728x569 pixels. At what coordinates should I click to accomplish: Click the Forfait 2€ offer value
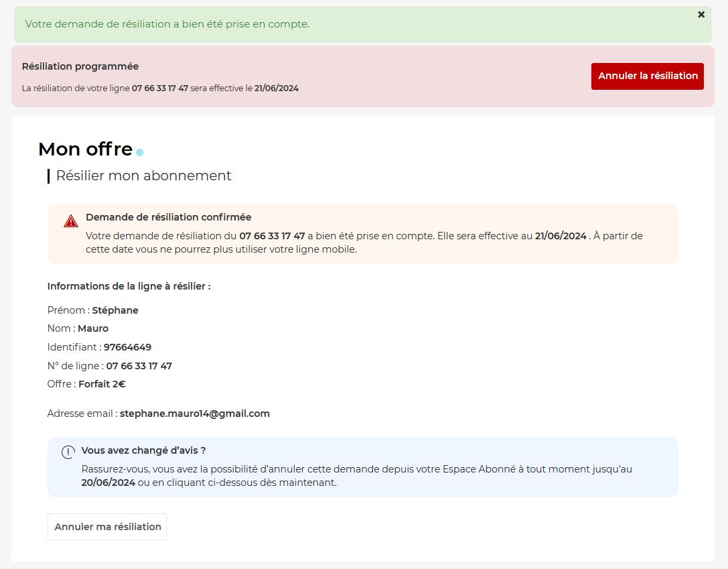(102, 384)
